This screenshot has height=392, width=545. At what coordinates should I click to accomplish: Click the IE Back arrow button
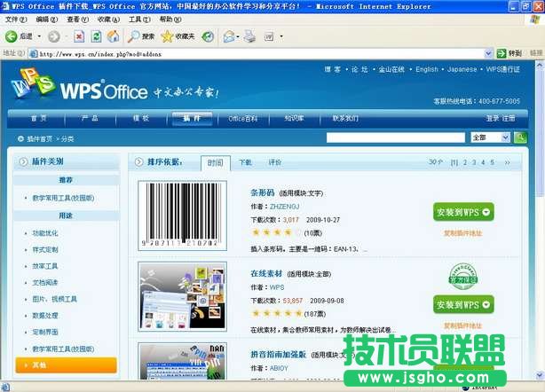12,36
